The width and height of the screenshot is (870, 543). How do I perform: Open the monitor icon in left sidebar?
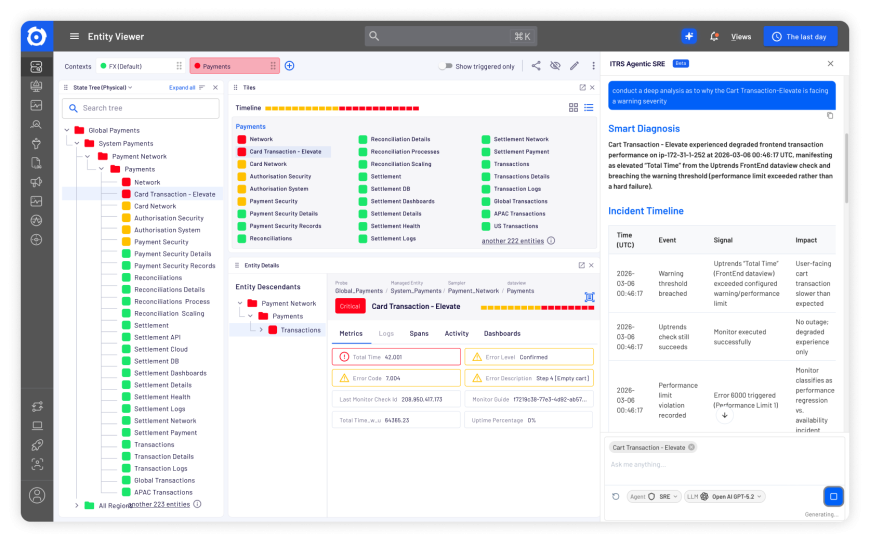point(37,86)
